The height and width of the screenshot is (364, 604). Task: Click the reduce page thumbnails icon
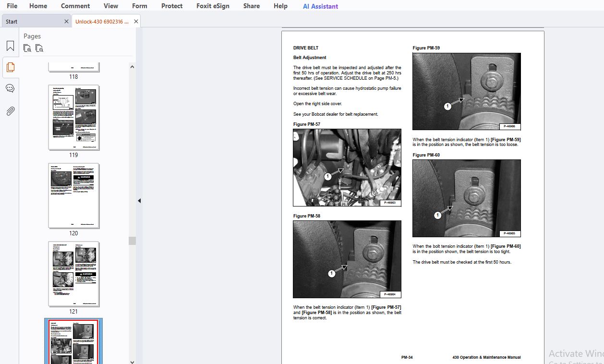[39, 48]
